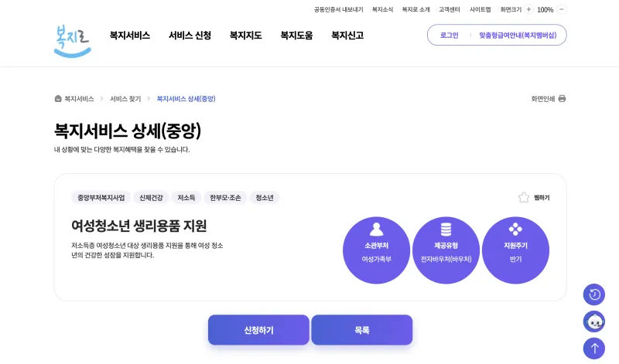Viewport: 619px width, 364px height.
Task: Open the chatbot assistant floating icon
Action: click(x=594, y=321)
